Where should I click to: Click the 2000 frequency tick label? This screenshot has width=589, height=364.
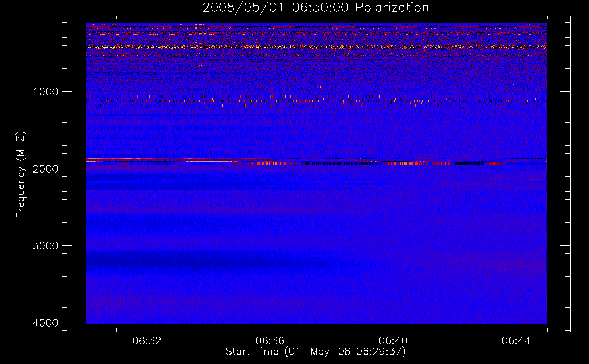tap(46, 169)
